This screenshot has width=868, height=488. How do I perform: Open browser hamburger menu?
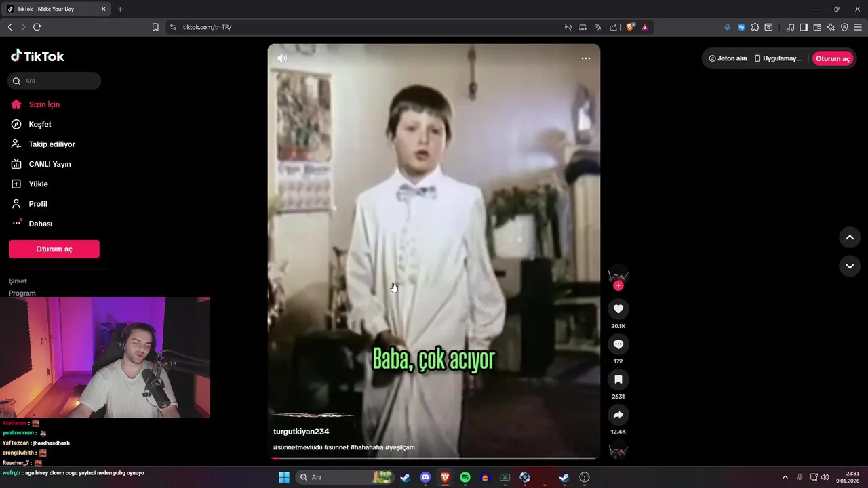click(x=858, y=27)
